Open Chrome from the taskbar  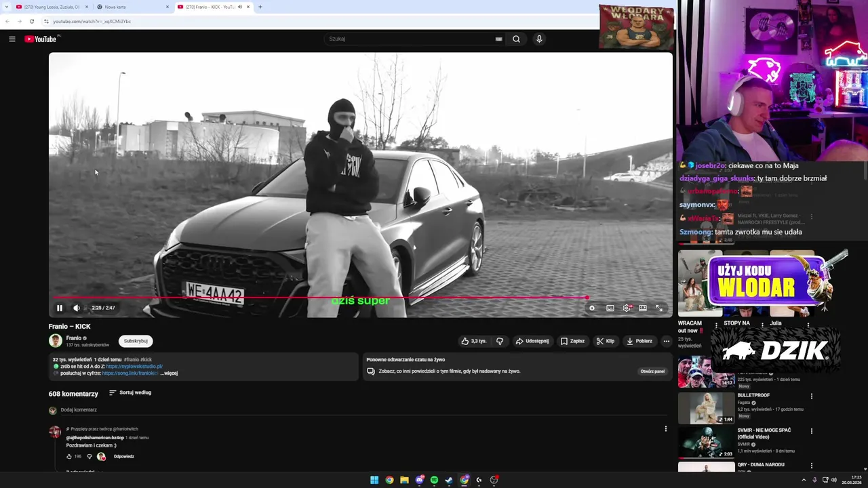pyautogui.click(x=389, y=480)
